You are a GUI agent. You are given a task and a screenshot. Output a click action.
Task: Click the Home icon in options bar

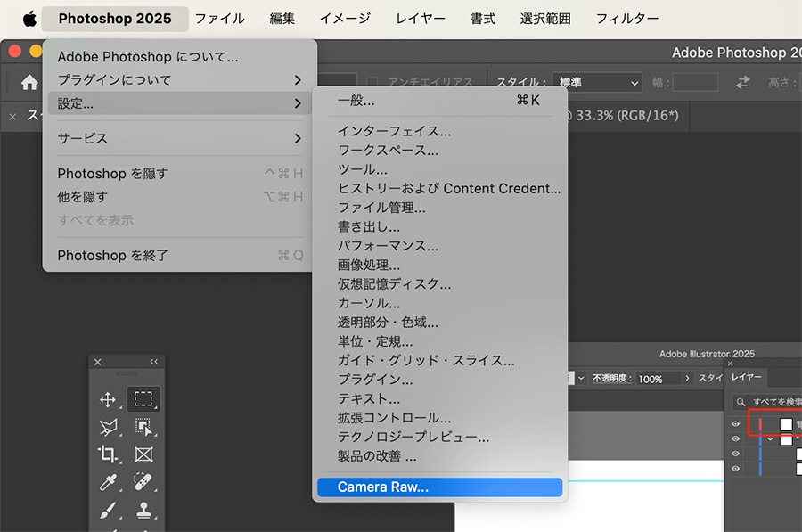pos(29,82)
